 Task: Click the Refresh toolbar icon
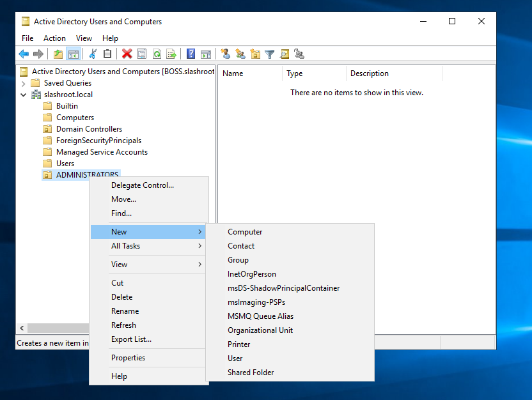click(x=157, y=54)
